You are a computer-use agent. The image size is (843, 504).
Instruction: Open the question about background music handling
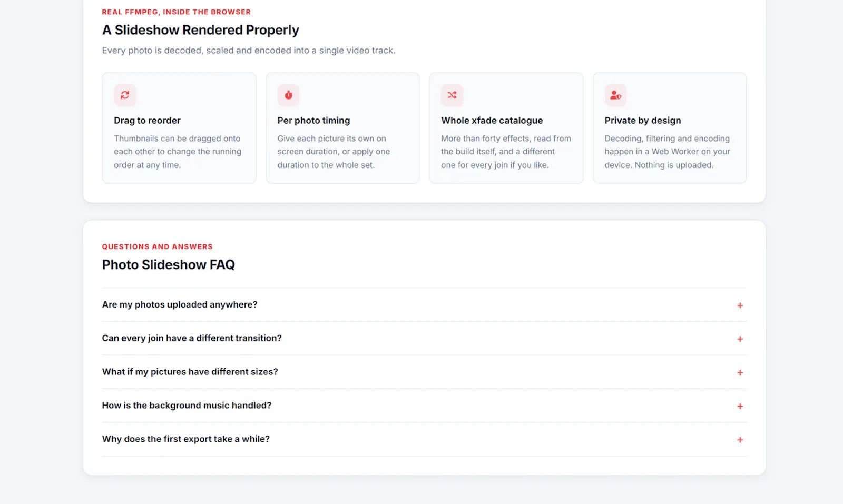coord(424,406)
